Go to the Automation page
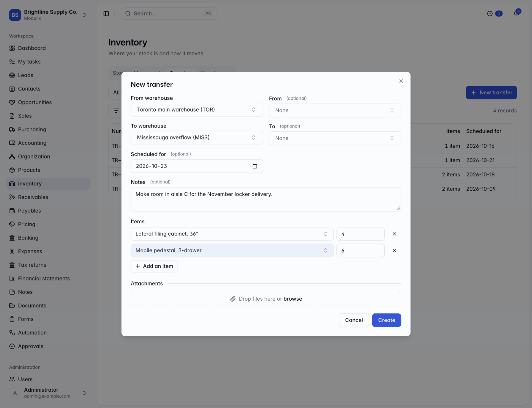 (x=48, y=332)
